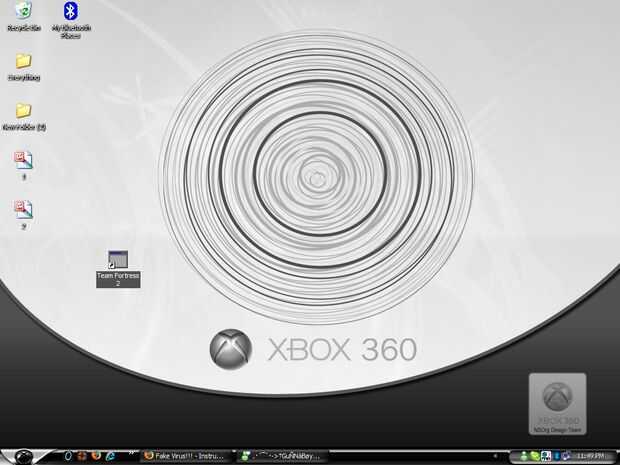Select the image file named 1
The height and width of the screenshot is (465, 620).
[24, 166]
